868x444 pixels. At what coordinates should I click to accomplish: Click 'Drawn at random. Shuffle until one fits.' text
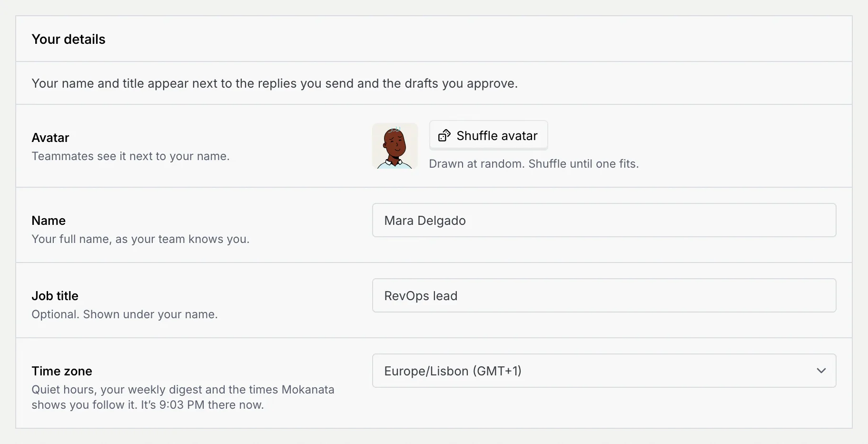coord(534,164)
